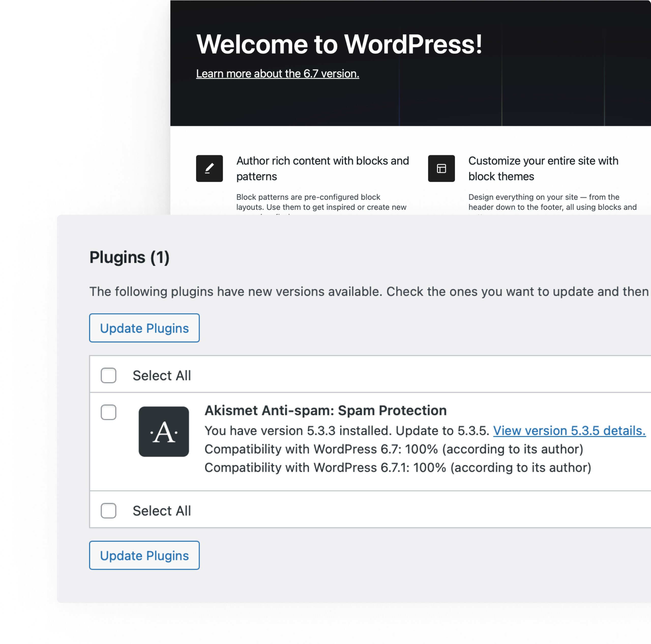Check the top Select All checkbox

pos(109,375)
